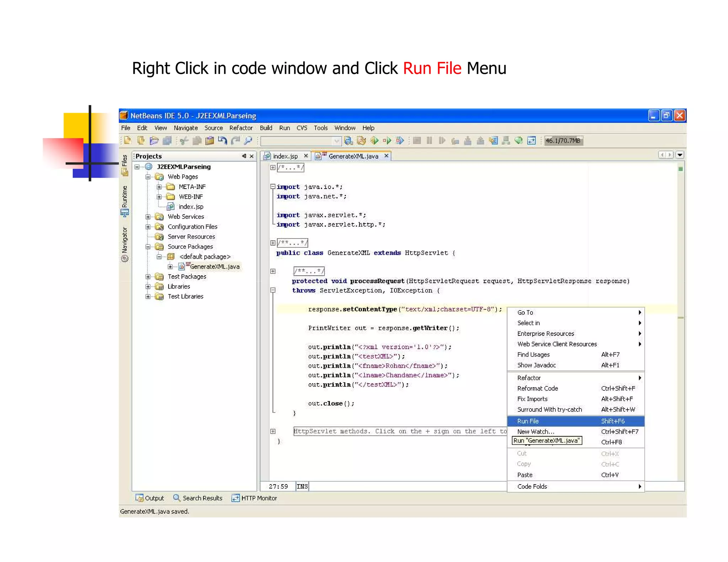The image size is (728, 562).
Task: Toggle the INS insert mode indicator
Action: pyautogui.click(x=302, y=486)
